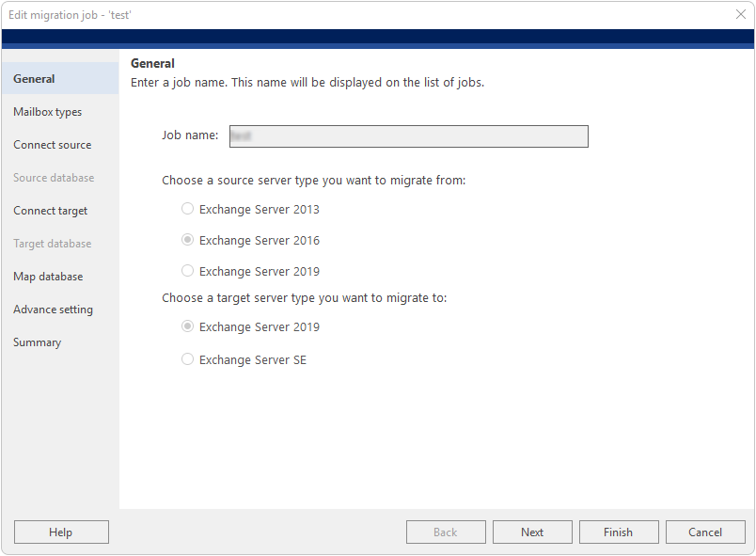Cancel the migration job dialog
Screen dimensions: 756x556
pos(705,532)
